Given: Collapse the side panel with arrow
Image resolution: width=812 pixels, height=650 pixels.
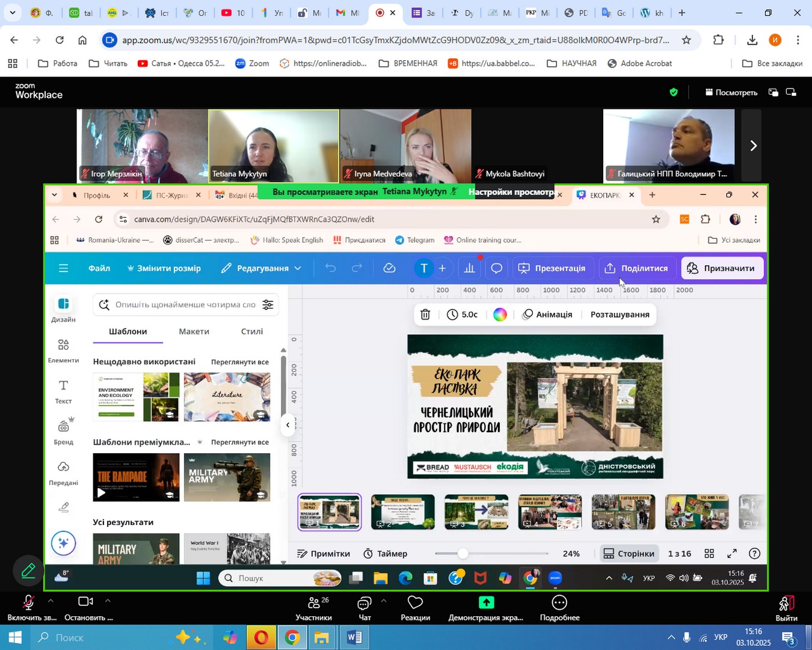Looking at the screenshot, I should click(x=288, y=425).
